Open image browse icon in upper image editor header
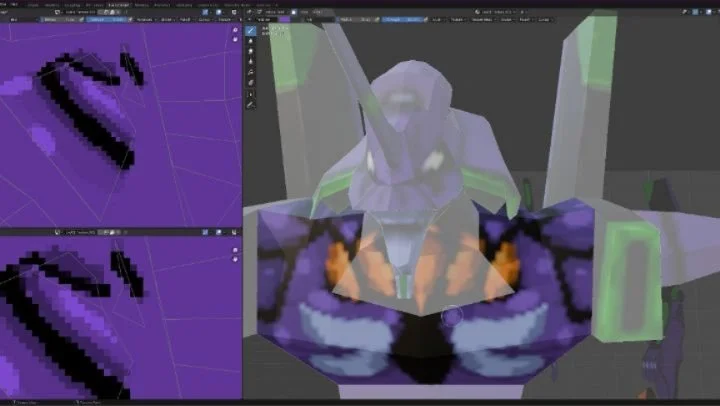This screenshot has height=406, width=720. coord(57,12)
